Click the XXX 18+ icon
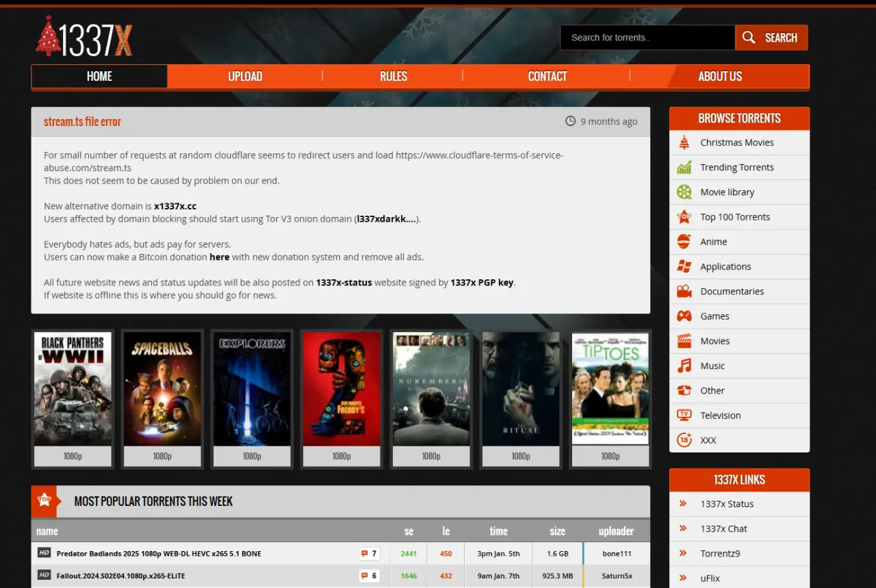The width and height of the screenshot is (876, 588). (x=684, y=440)
